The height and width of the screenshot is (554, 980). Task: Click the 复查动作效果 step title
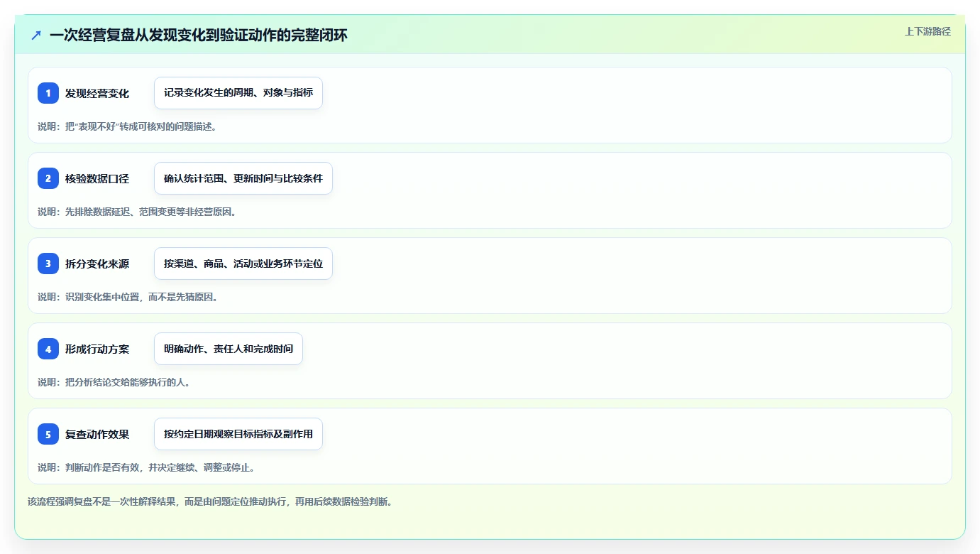97,434
